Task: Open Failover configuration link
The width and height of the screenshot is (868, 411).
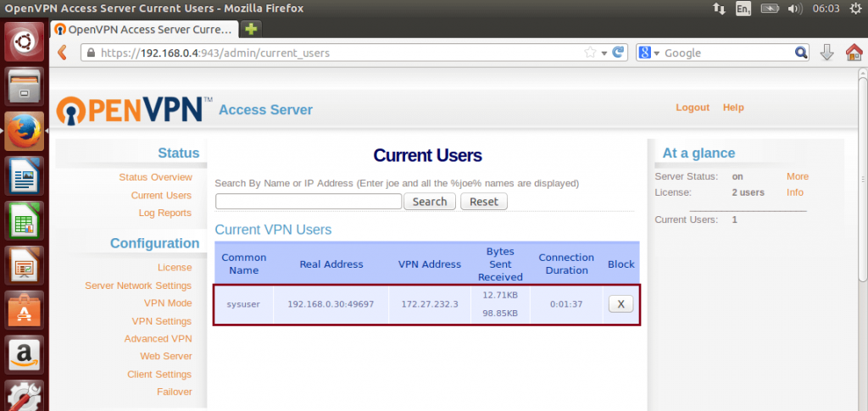Action: pos(175,392)
